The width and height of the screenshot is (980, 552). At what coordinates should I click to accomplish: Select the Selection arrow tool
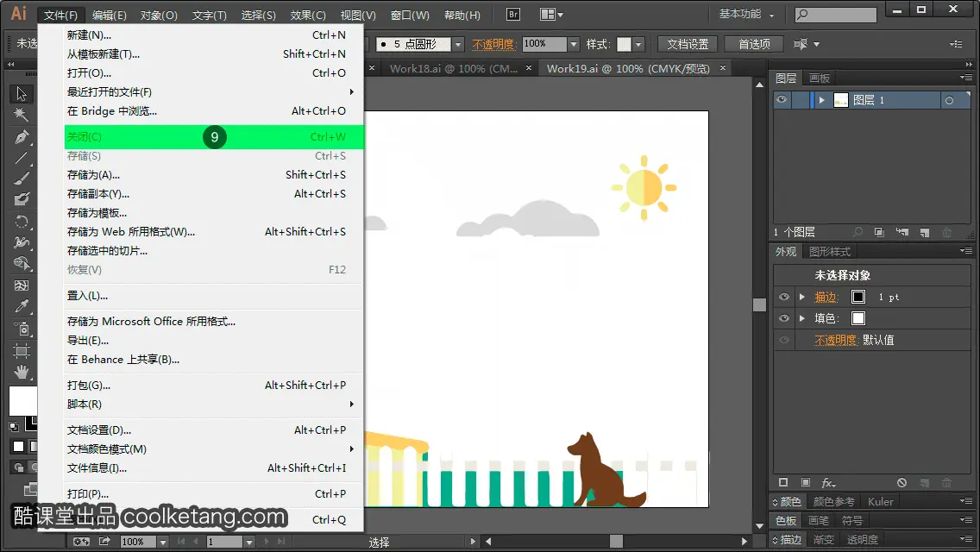(x=22, y=94)
